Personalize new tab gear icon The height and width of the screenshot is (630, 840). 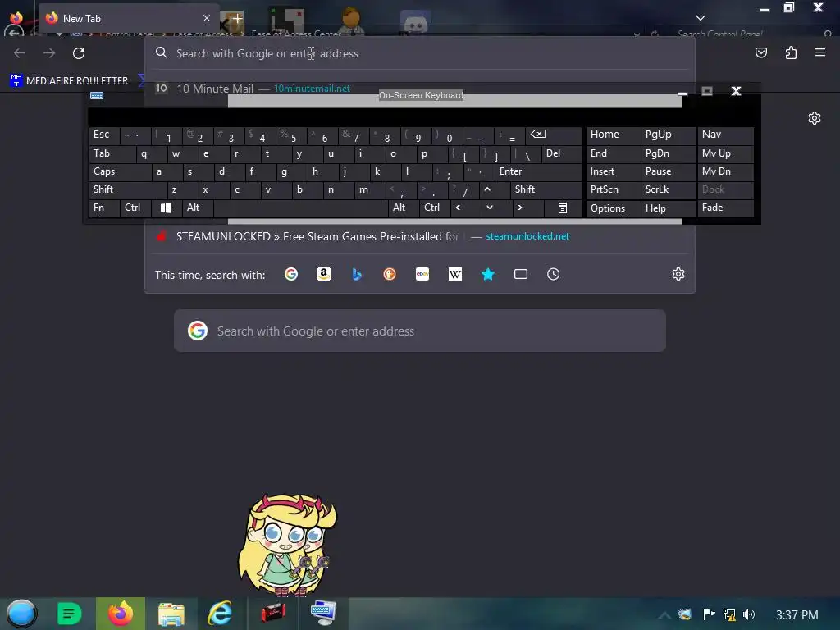[815, 118]
